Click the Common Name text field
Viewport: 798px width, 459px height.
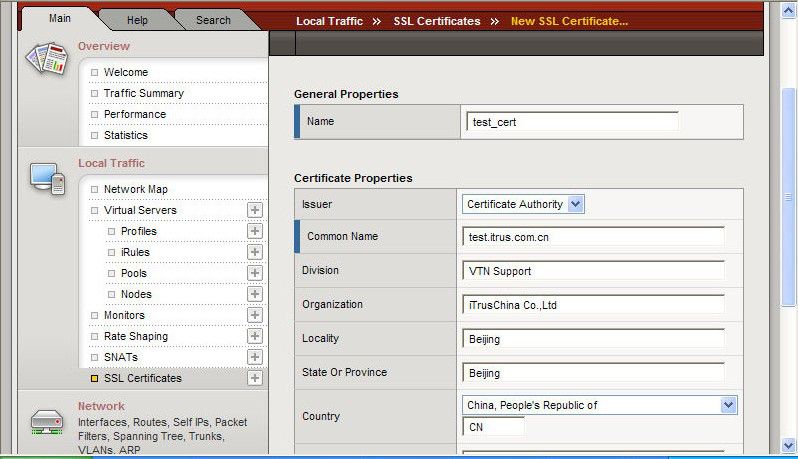pyautogui.click(x=594, y=237)
